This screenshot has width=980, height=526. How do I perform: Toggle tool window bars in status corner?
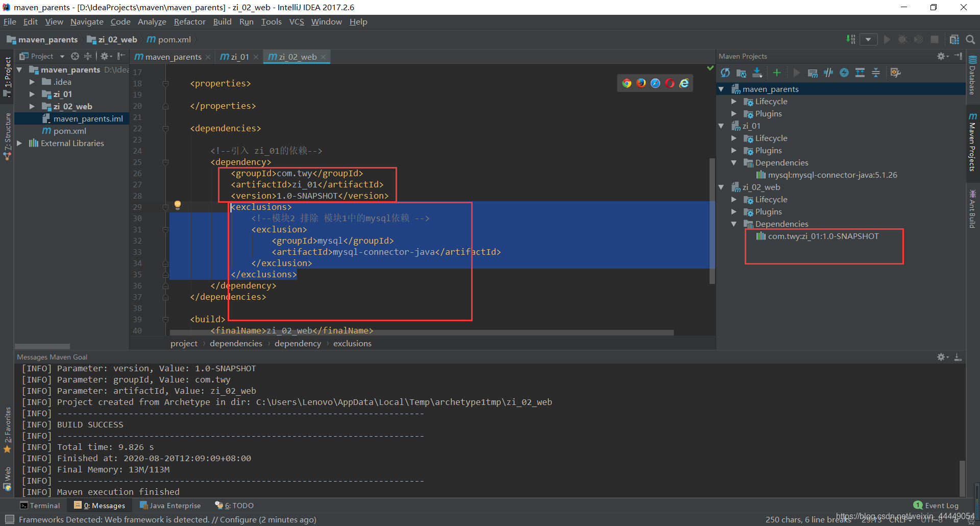[9, 519]
